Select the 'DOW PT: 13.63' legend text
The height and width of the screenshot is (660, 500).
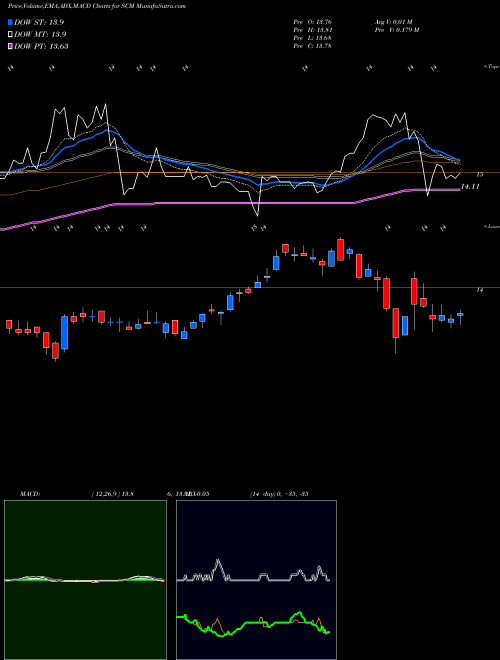[x=41, y=46]
